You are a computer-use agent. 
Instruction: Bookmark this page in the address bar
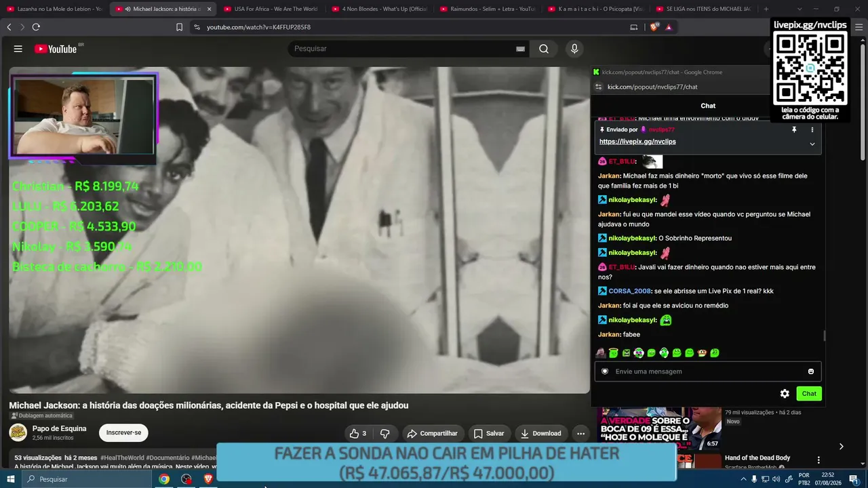point(179,27)
